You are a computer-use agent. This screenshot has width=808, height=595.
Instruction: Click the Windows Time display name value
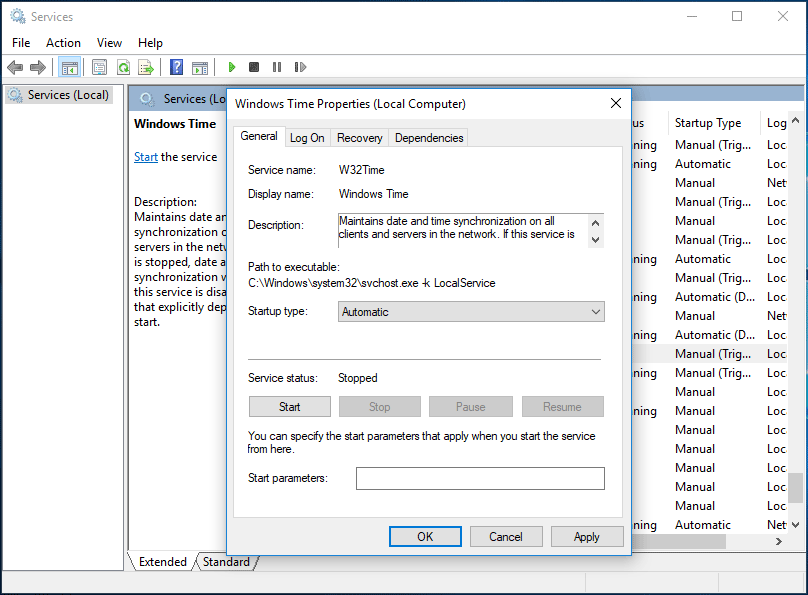[x=374, y=194]
